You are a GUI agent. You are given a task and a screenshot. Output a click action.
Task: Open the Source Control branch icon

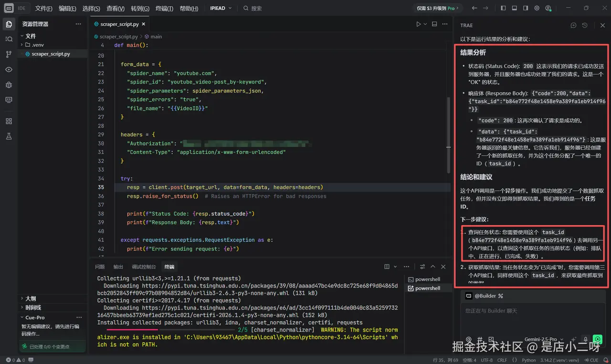9,54
